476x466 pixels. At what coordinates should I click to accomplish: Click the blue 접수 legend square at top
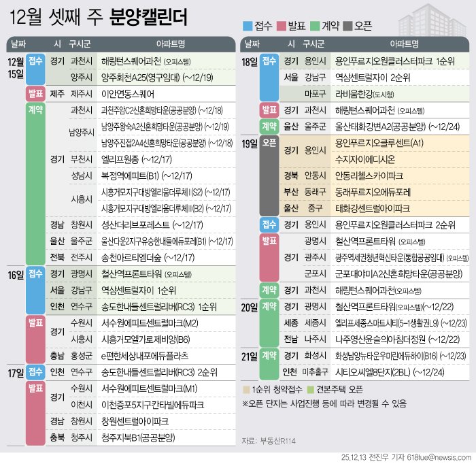click(x=248, y=27)
